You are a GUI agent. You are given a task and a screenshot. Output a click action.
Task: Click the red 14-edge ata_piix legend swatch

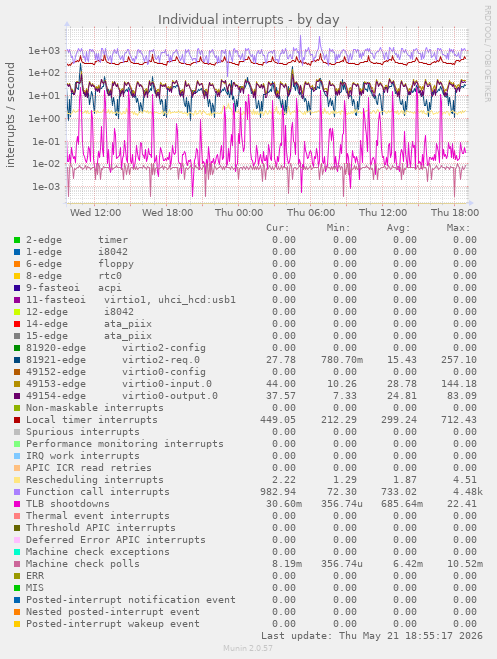click(17, 324)
